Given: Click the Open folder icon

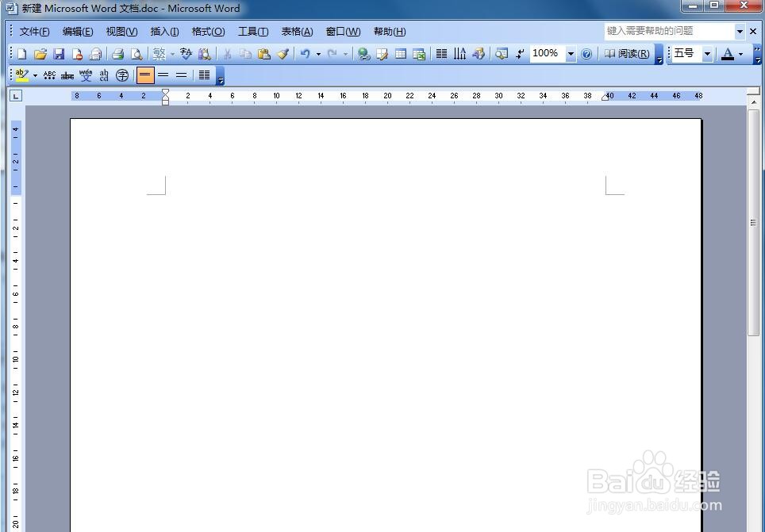Looking at the screenshot, I should tap(40, 54).
